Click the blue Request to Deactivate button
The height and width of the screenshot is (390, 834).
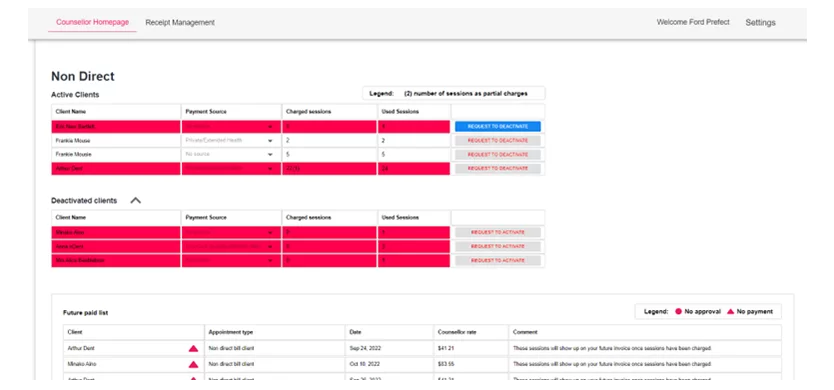[x=498, y=127]
